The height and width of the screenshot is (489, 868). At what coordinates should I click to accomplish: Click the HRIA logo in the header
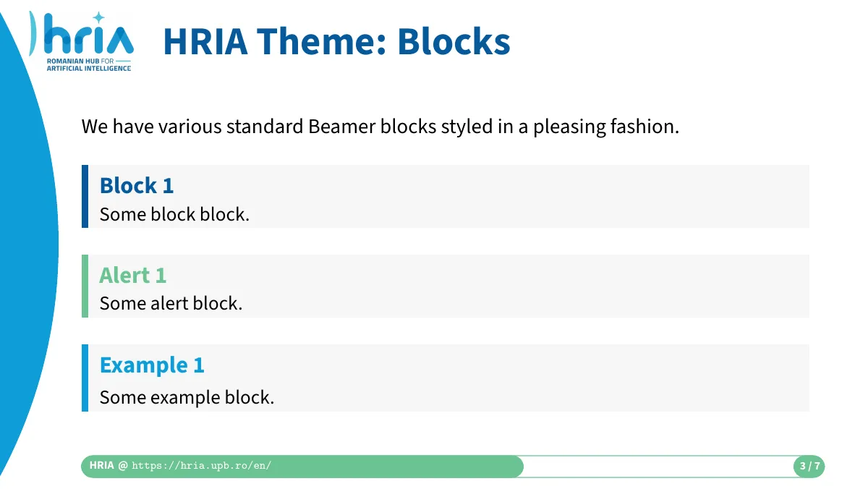tap(81, 42)
